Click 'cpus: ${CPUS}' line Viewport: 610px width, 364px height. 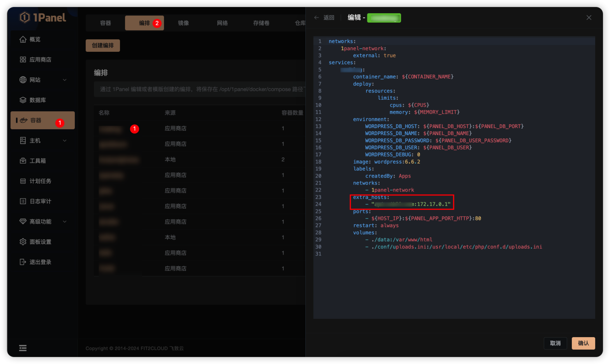(x=409, y=105)
